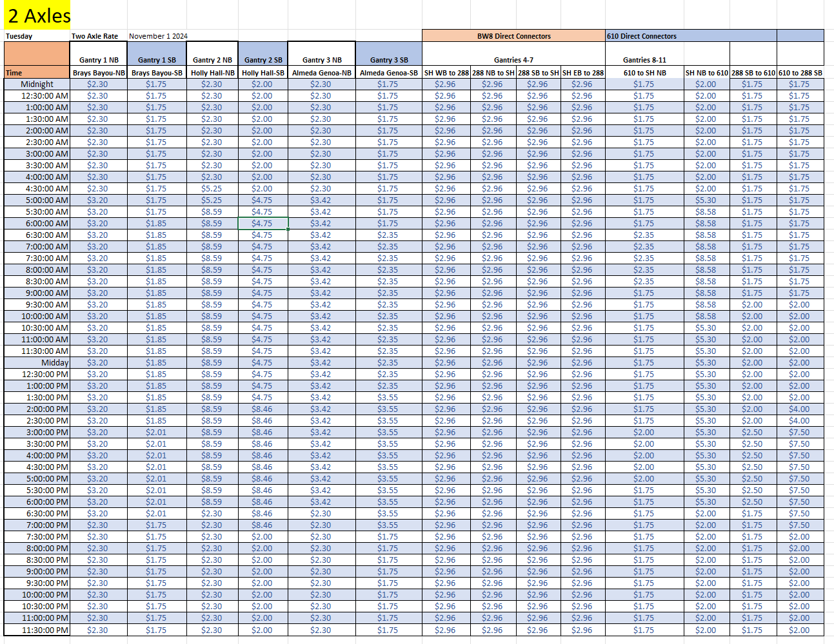
Task: Click the $1.85 Brays Bayou-SB cell at 6:00:00 AM
Action: click(157, 223)
